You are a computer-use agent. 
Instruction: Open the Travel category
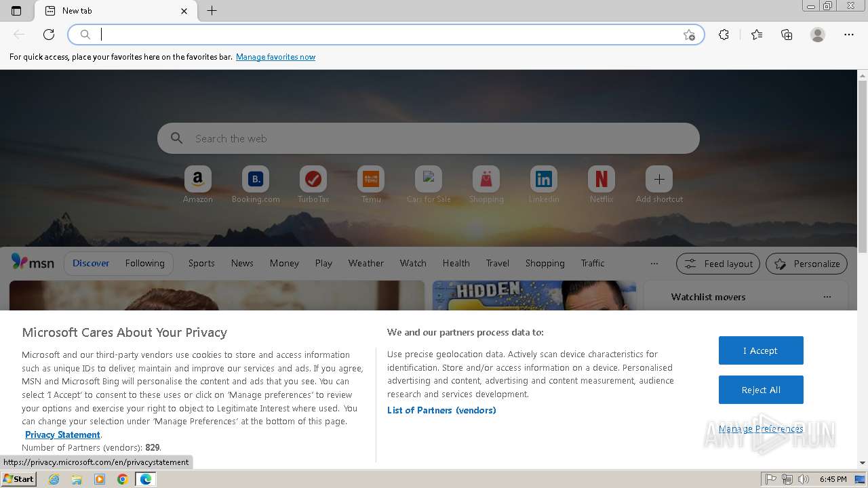click(x=497, y=263)
